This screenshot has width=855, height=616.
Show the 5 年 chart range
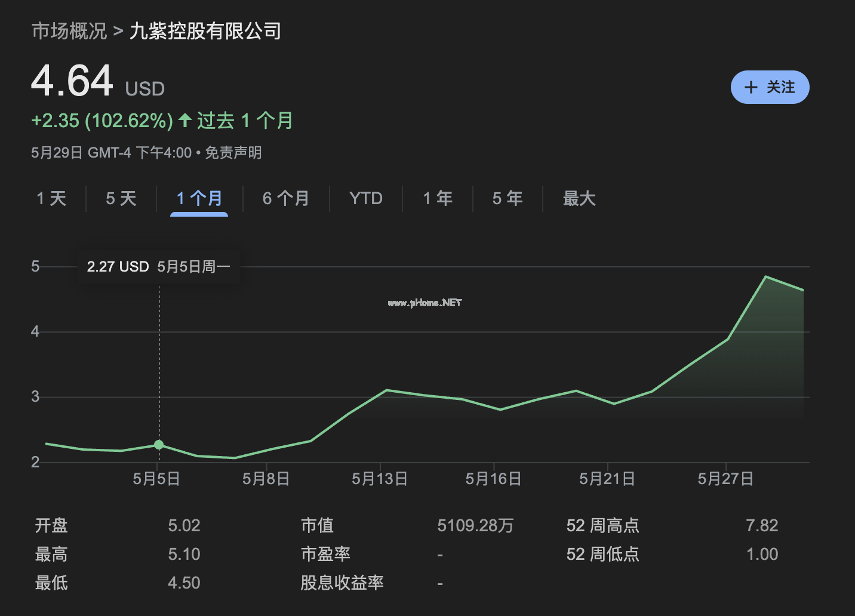pyautogui.click(x=508, y=198)
